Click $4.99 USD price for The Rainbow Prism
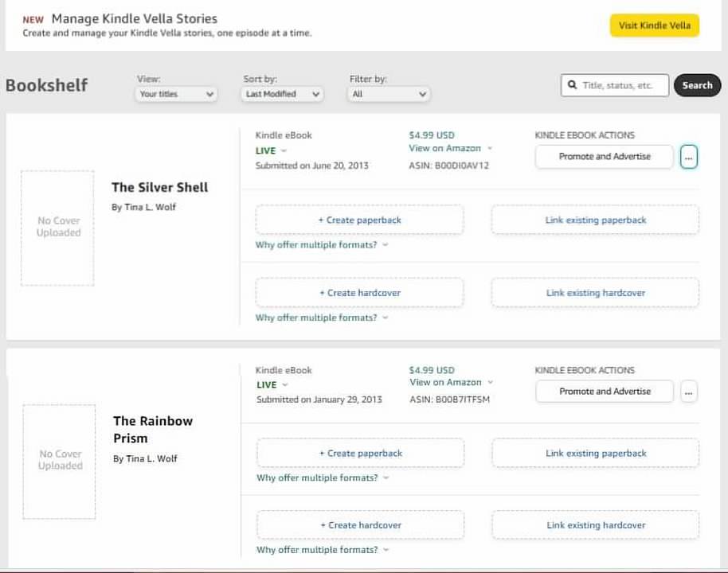Viewport: 728px width, 573px height. point(432,370)
